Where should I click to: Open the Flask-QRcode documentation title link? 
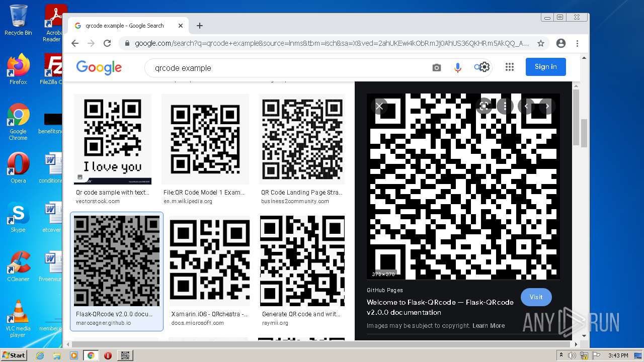[440, 307]
